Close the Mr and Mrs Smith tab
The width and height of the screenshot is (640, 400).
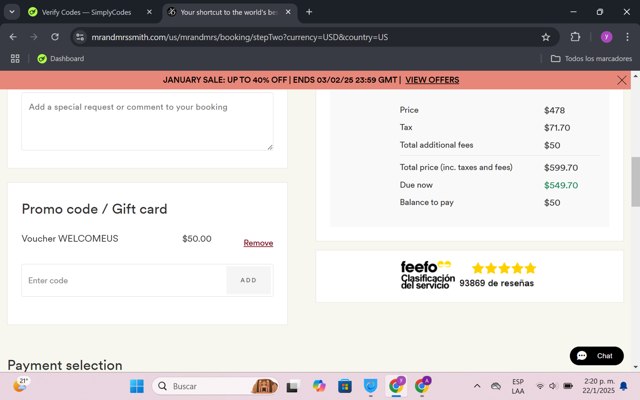[288, 12]
